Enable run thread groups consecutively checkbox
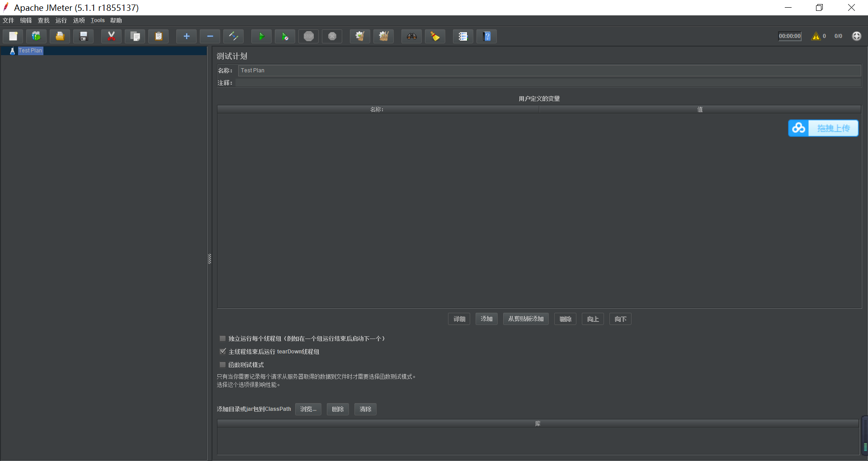Image resolution: width=868 pixels, height=461 pixels. (x=222, y=338)
